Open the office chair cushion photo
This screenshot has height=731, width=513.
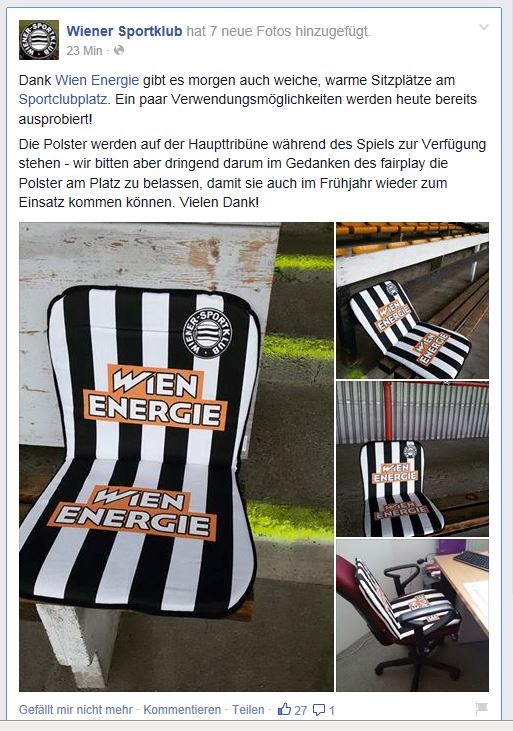point(413,615)
